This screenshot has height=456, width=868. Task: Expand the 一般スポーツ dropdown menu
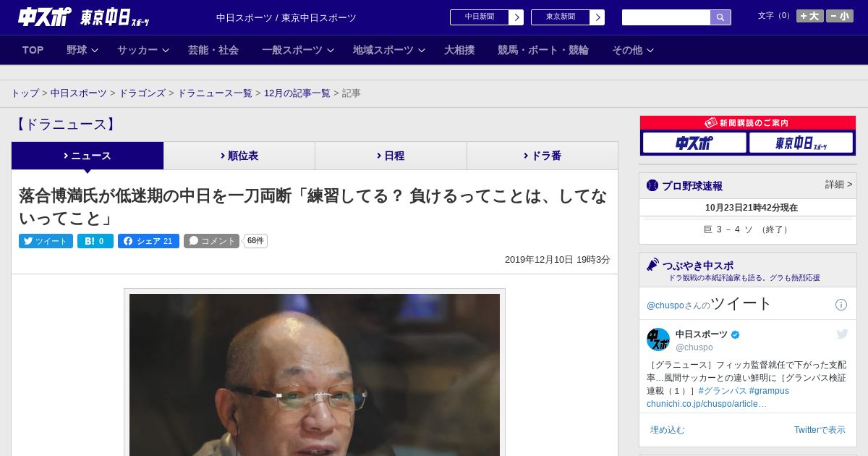[298, 50]
